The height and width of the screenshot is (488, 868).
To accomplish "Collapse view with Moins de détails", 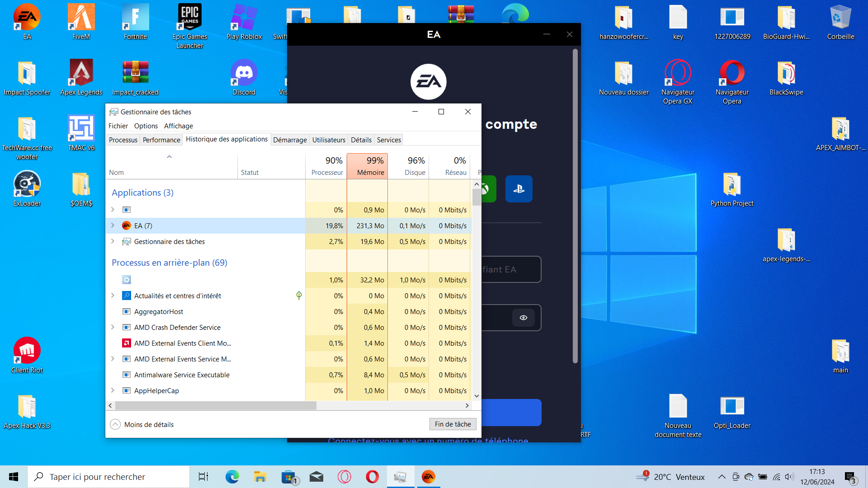I will (x=142, y=424).
